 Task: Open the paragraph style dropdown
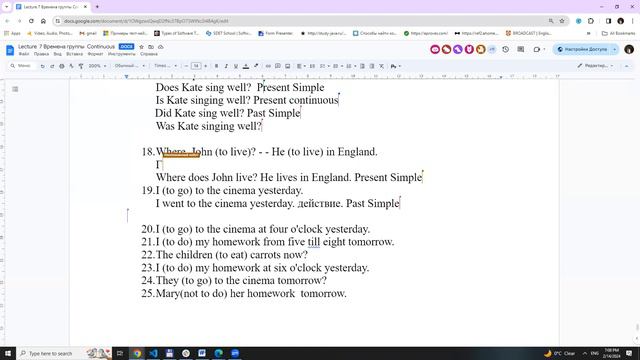(130, 66)
